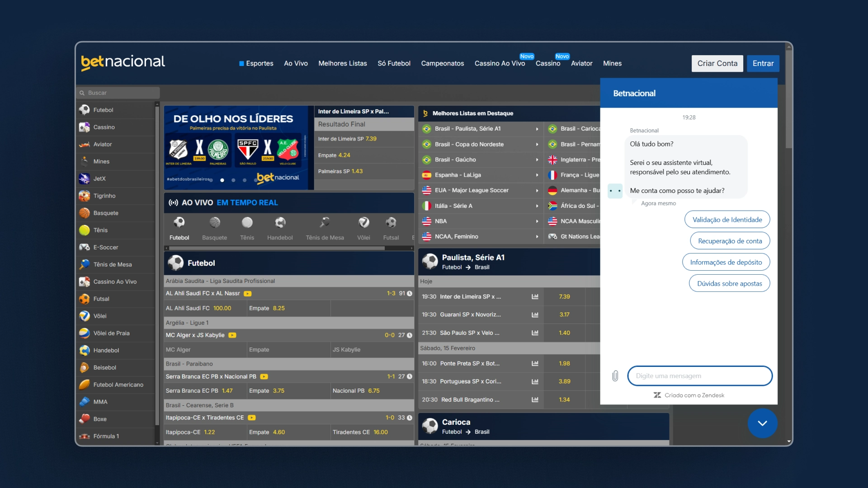Click the paperclip attachment icon in chat
Screen dimensions: 868x488
(x=615, y=376)
